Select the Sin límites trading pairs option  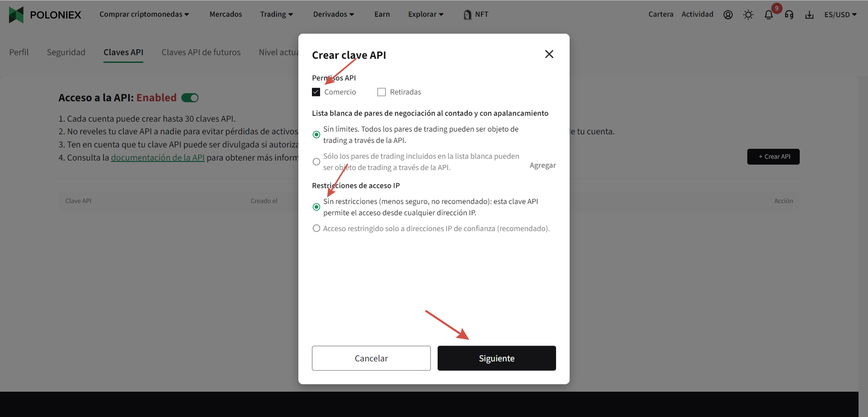316,135
